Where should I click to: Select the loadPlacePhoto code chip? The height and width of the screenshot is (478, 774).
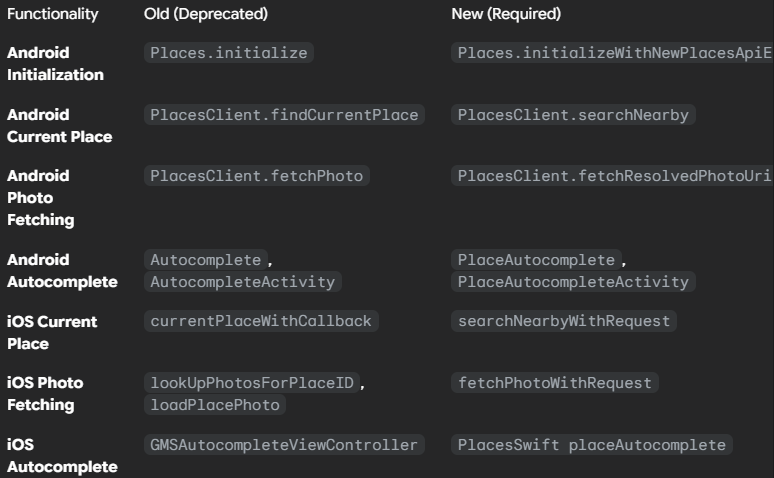pos(216,404)
